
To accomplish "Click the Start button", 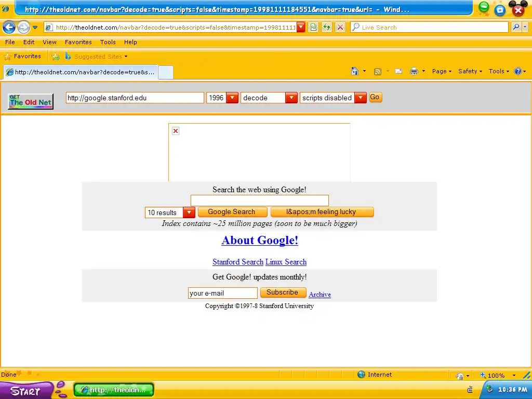I will (x=25, y=391).
